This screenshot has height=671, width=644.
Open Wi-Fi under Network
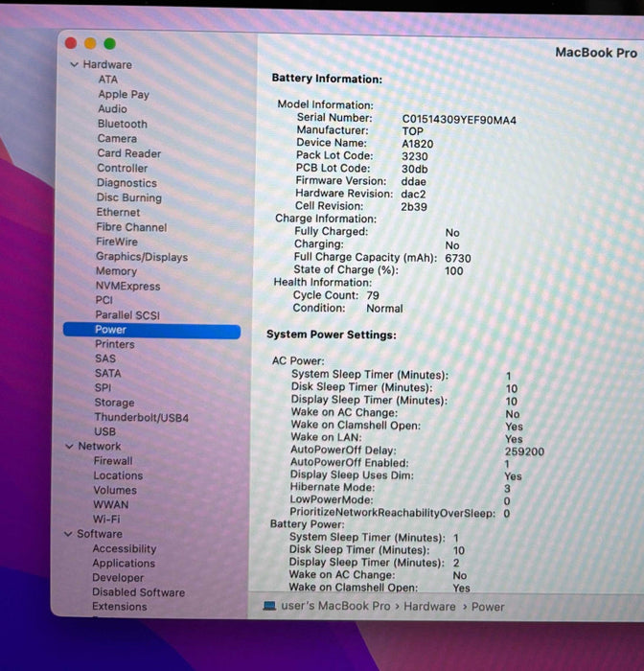pyautogui.click(x=106, y=520)
